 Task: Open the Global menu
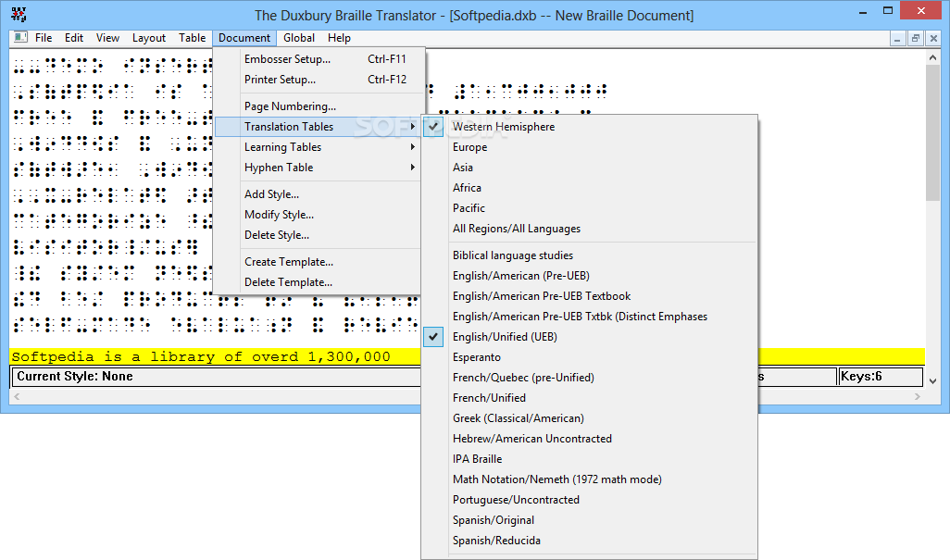click(x=299, y=38)
